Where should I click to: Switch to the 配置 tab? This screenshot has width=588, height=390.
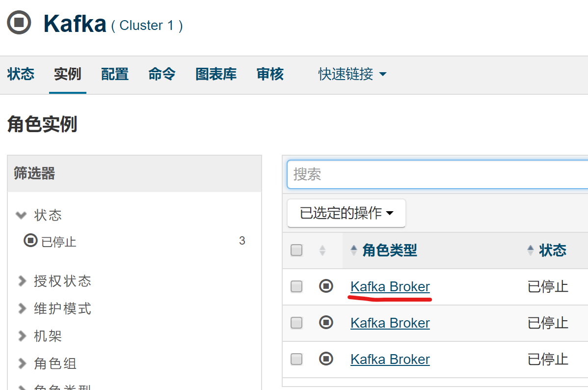pos(115,74)
